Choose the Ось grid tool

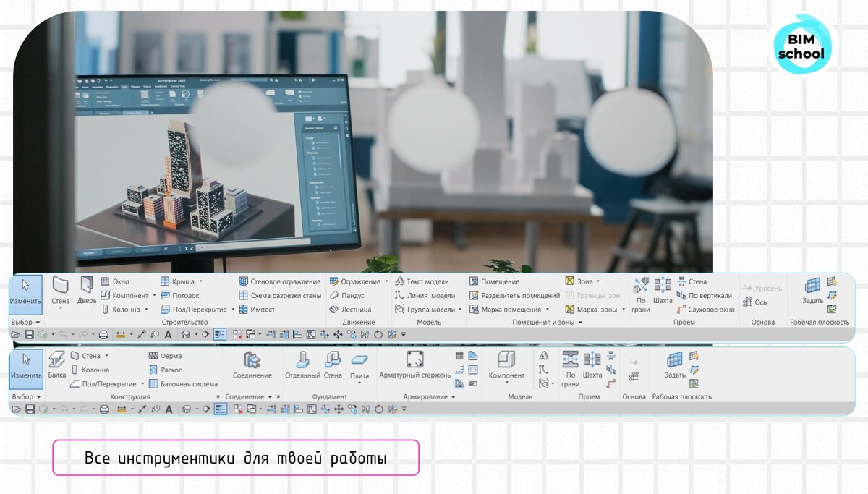click(754, 302)
